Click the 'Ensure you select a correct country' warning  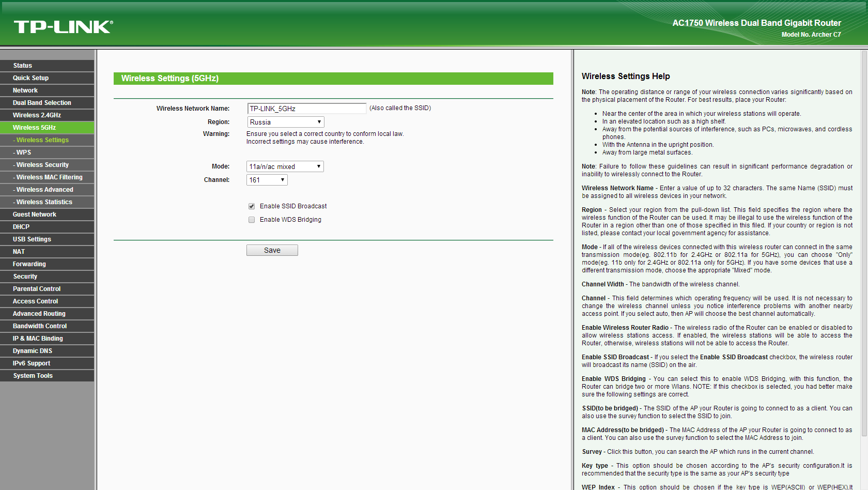tap(325, 134)
